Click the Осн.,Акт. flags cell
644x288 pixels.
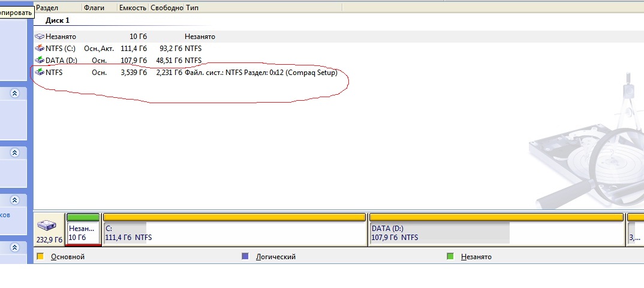tap(99, 49)
